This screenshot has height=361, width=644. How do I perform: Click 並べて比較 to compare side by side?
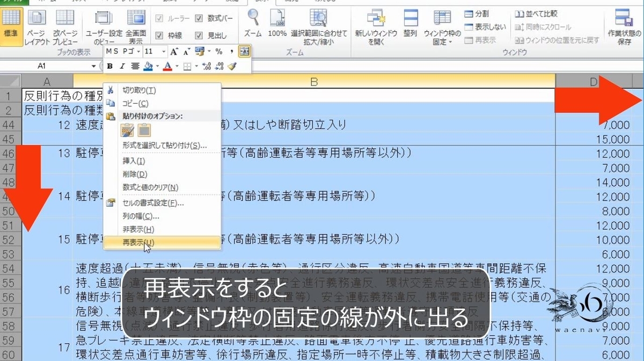[x=526, y=15]
